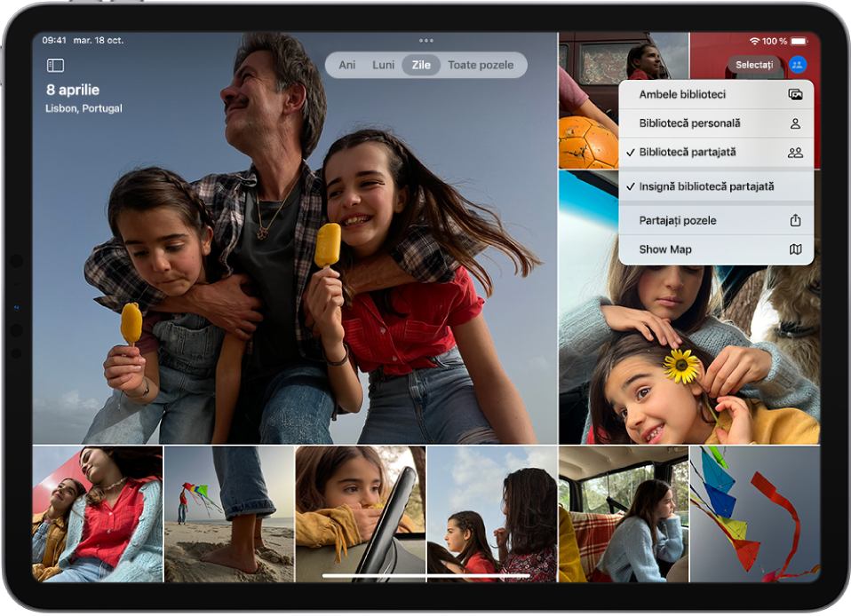
Task: Click the Show Map map icon
Action: tap(795, 249)
